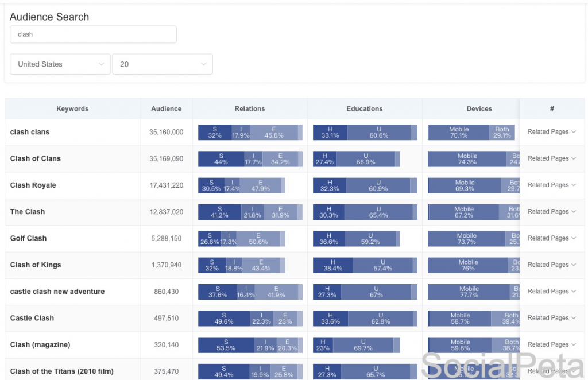
Task: Click audience value 497,510
Action: point(166,318)
